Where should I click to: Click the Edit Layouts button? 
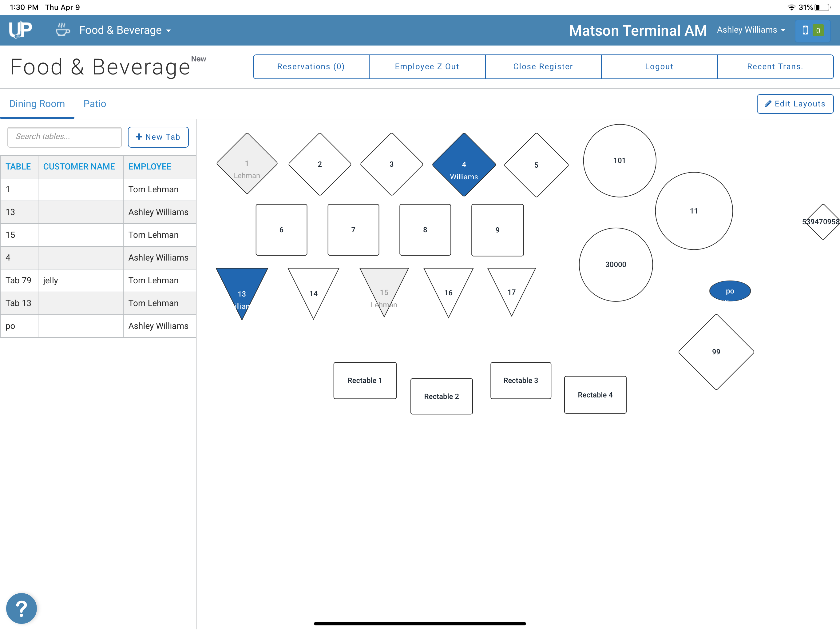click(x=795, y=104)
